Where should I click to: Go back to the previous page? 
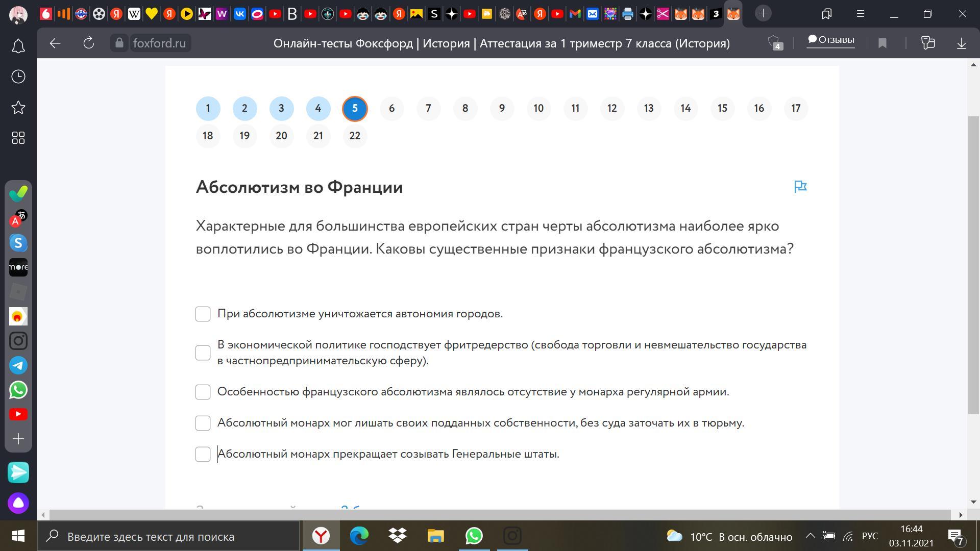55,43
